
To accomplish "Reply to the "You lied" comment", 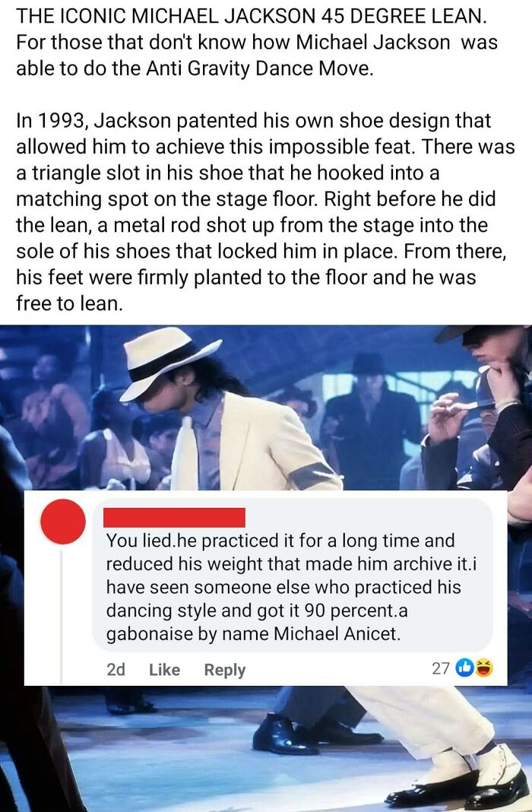I will [x=225, y=670].
